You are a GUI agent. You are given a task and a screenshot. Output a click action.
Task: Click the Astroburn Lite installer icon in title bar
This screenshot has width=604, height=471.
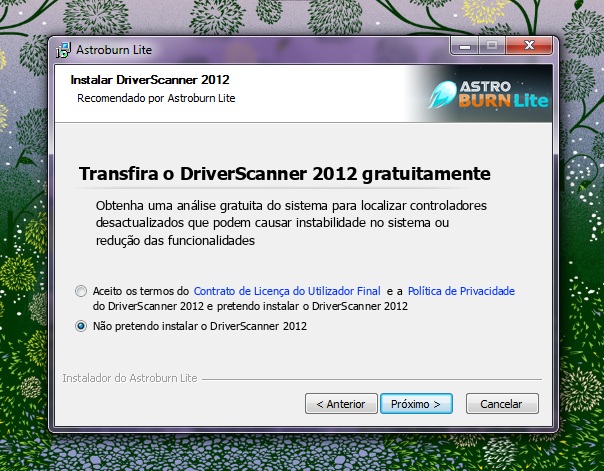click(64, 50)
